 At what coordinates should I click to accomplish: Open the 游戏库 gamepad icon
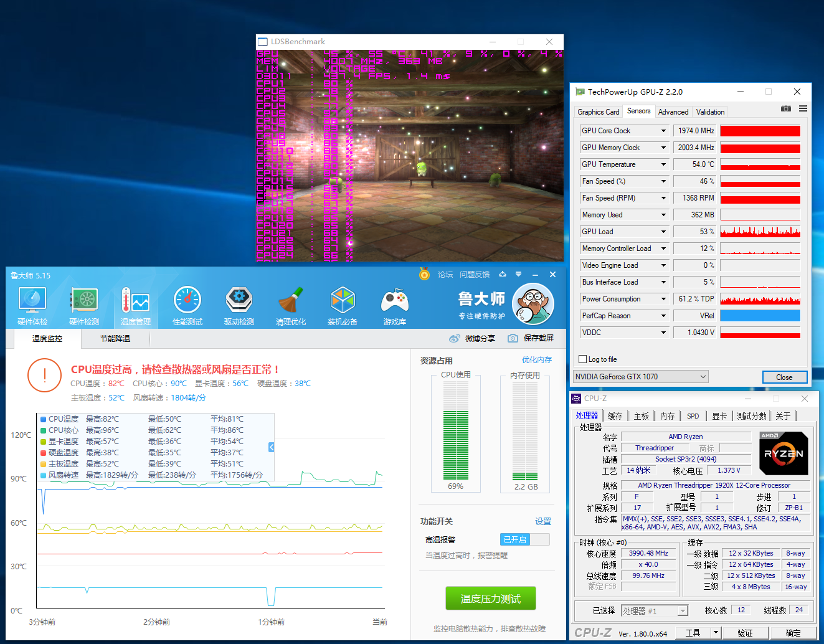click(x=395, y=306)
